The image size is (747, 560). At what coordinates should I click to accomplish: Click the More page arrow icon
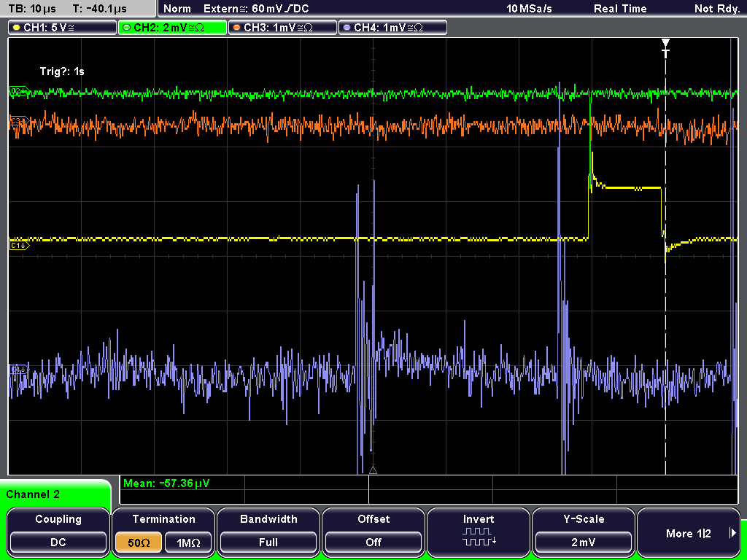[732, 533]
